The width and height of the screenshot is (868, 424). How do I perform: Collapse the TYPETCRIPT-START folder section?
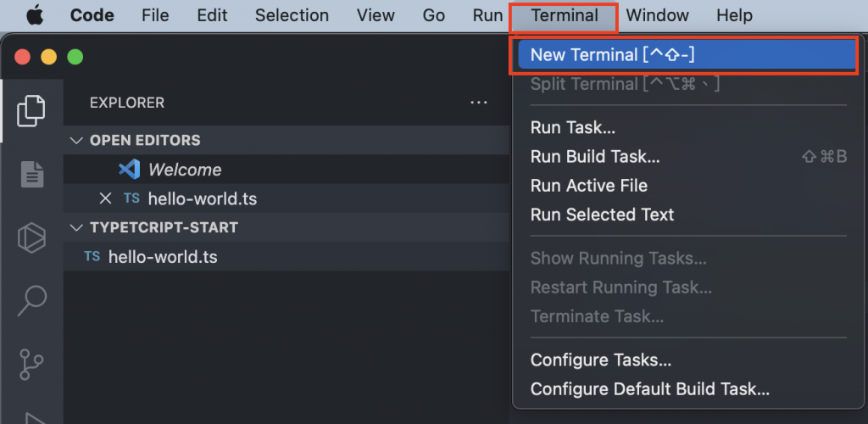(77, 227)
